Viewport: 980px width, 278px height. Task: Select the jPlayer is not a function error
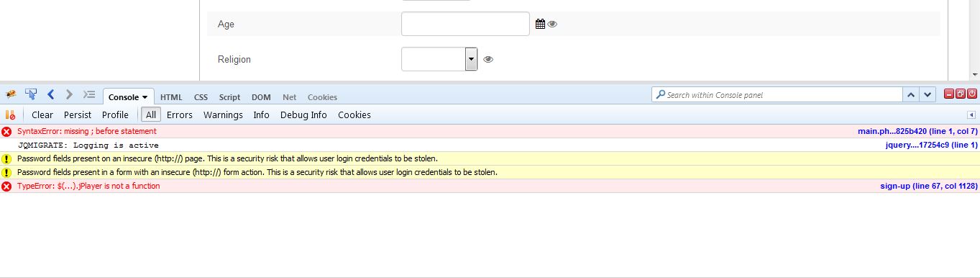[88, 186]
